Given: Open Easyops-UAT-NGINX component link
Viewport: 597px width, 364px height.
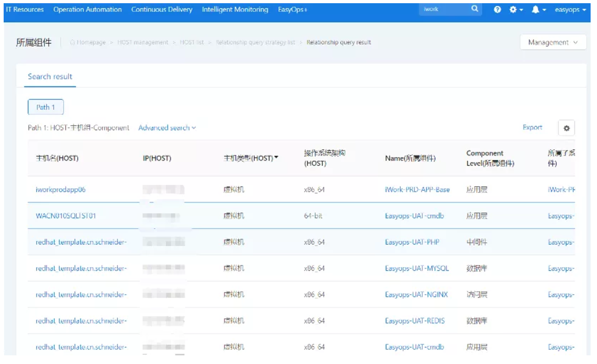Looking at the screenshot, I should click(x=416, y=295).
